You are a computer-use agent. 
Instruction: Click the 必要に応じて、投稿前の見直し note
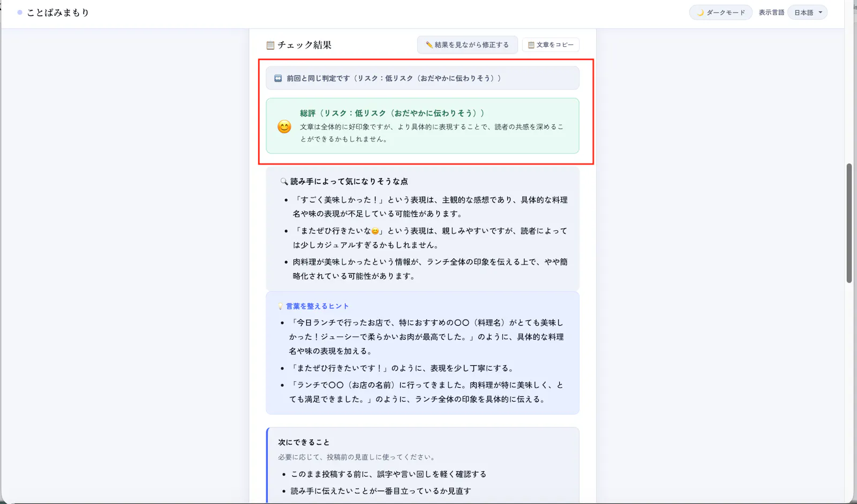(x=358, y=457)
